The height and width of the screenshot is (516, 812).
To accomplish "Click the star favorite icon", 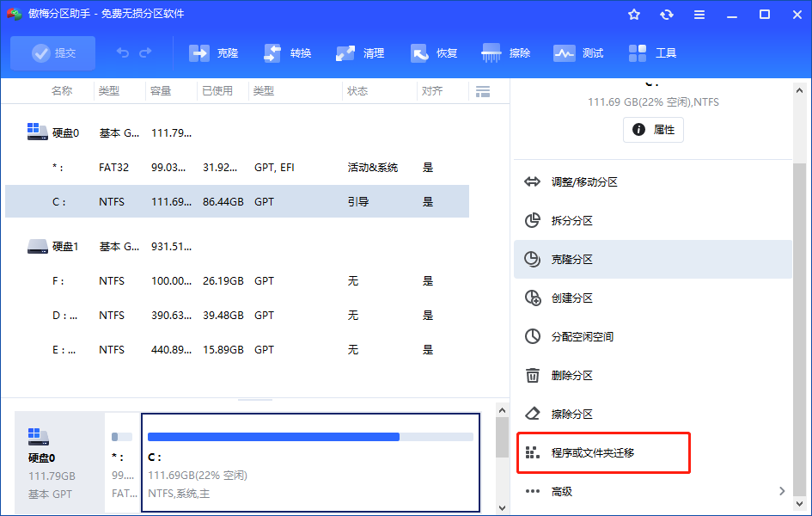I will pos(634,15).
